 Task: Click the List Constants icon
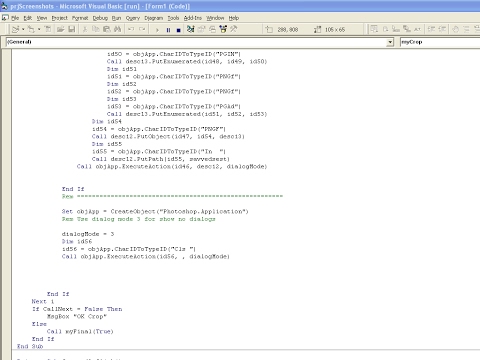pyautogui.click(x=385, y=29)
